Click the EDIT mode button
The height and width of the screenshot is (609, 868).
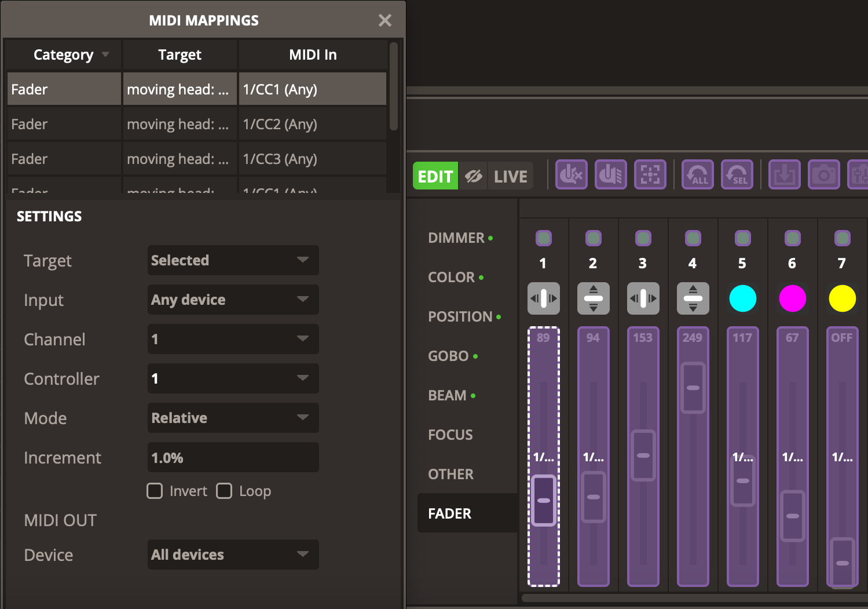click(435, 176)
